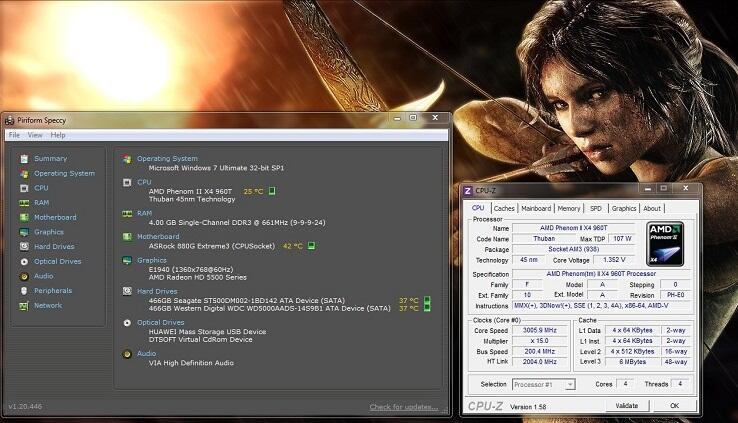Screen dimensions: 738x423
Task: Click the Core Speed value 3005.9 MHz
Action: pos(540,330)
